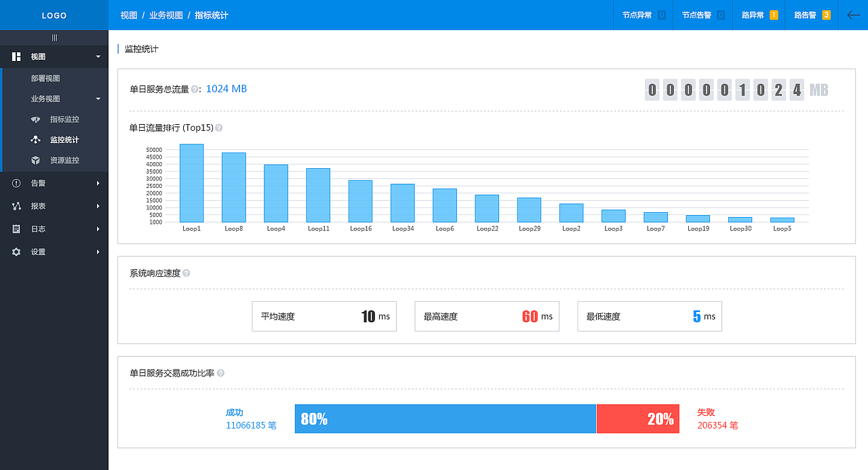
Task: Click the 资源监控 cube icon
Action: tap(36, 160)
